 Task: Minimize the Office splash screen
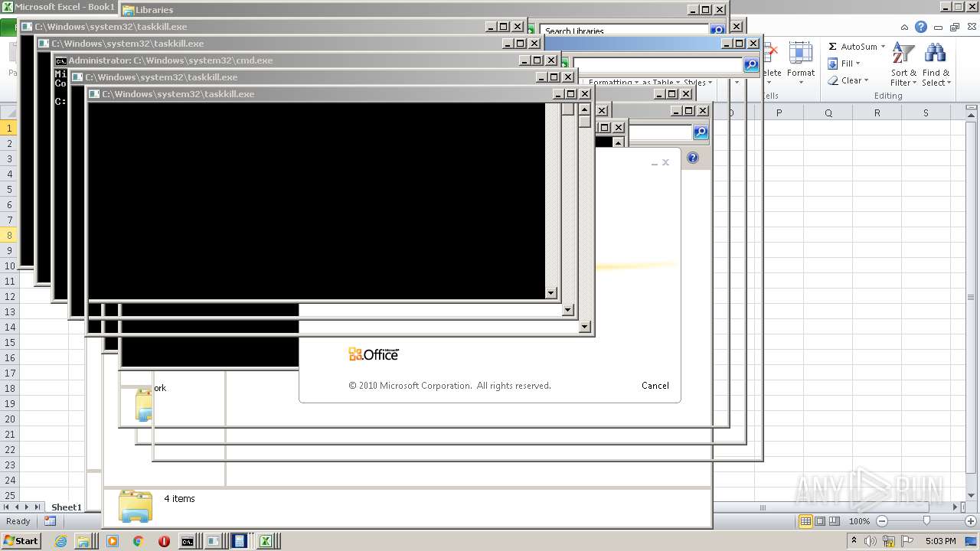[655, 163]
